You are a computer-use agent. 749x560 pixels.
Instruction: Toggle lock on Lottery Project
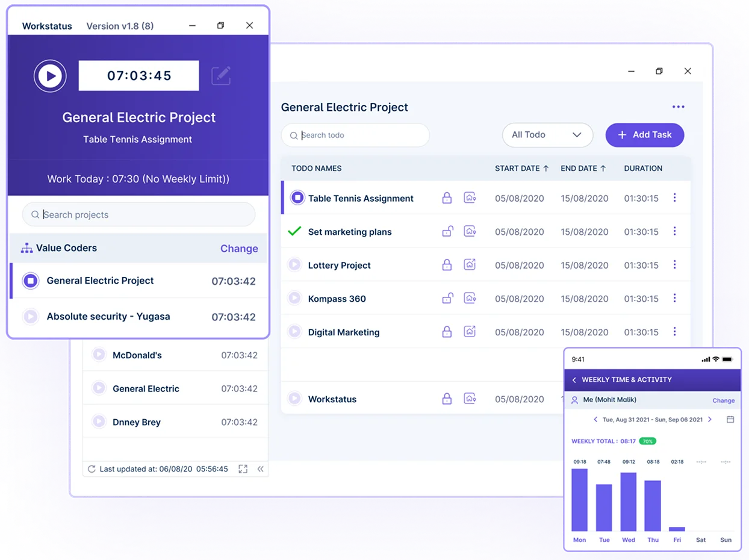[x=447, y=264]
